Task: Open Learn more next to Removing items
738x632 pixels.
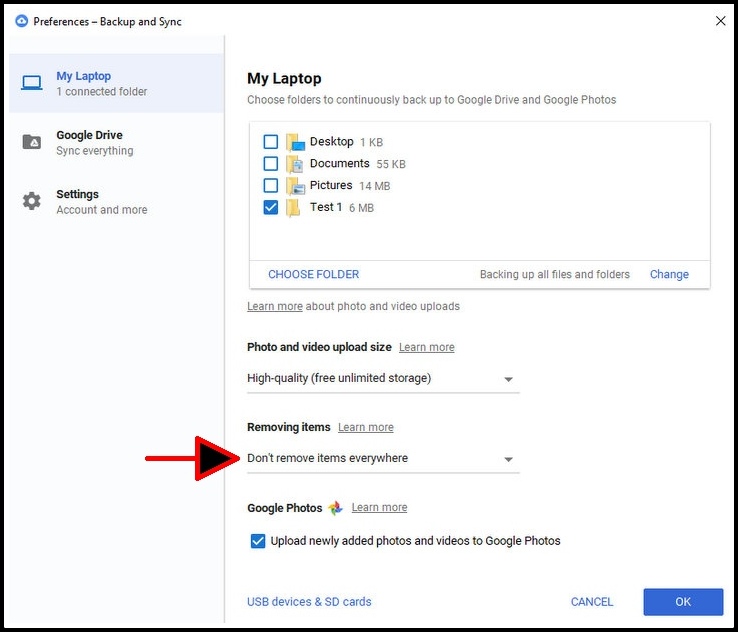Action: (x=366, y=427)
